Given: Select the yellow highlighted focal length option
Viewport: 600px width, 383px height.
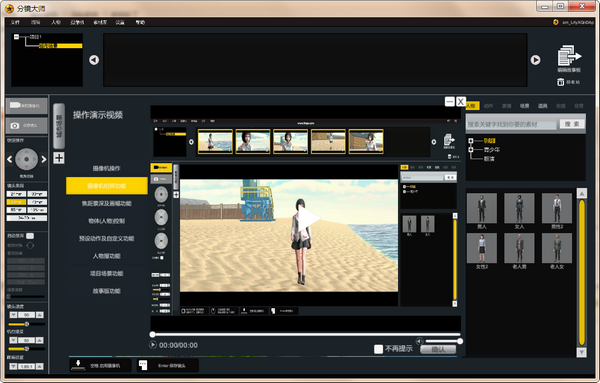Looking at the screenshot, I should [x=16, y=202].
